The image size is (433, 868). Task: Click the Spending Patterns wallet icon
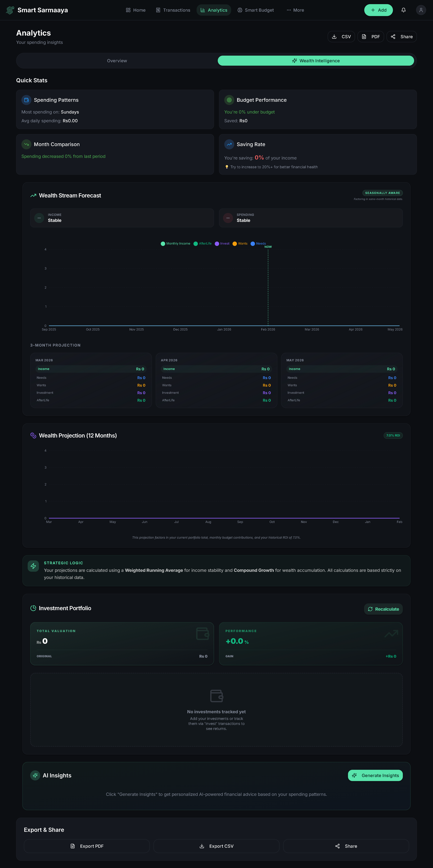coord(26,100)
